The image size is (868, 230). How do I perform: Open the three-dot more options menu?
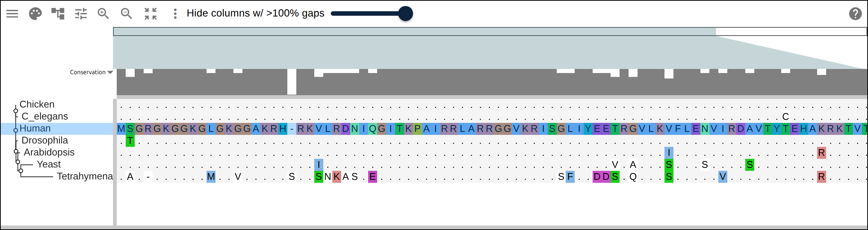(x=175, y=14)
